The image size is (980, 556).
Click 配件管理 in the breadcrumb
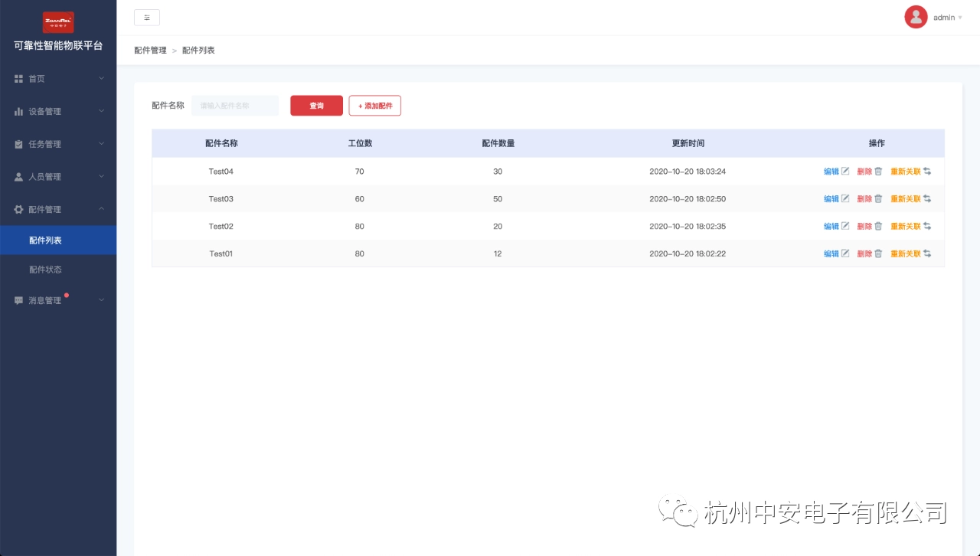pos(150,51)
